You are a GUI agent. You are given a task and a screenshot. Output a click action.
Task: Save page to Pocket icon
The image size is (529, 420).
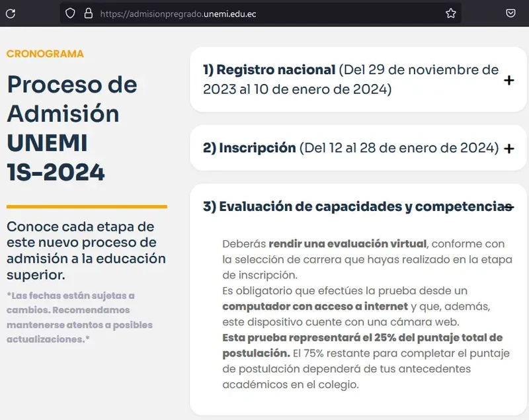[x=510, y=13]
